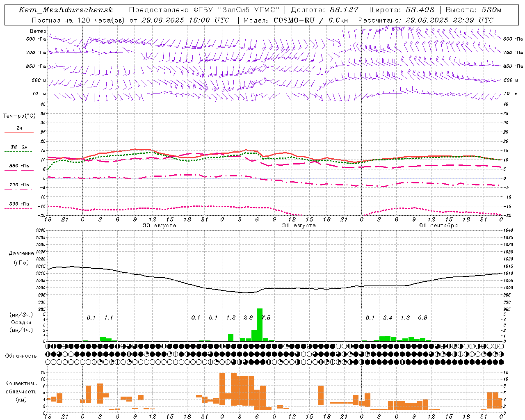Viewport: 525px width, 420px height.
Task: Click the longitude value Долгота: 88.127
Action: tap(324, 10)
